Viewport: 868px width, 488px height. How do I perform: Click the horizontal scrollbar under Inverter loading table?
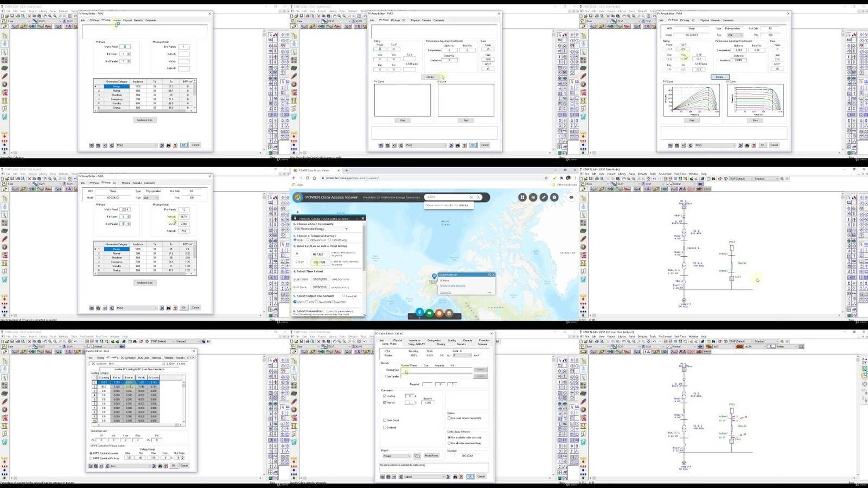click(x=138, y=425)
